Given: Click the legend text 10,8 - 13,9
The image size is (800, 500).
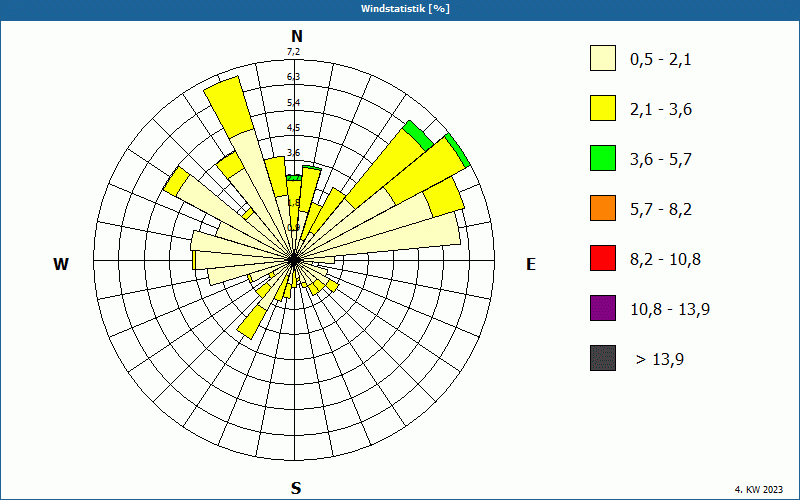Looking at the screenshot, I should (x=670, y=310).
